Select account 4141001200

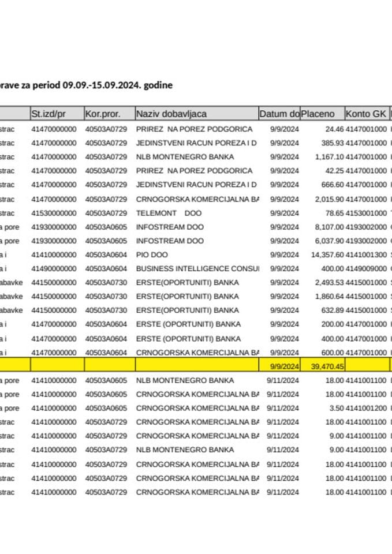coord(366,408)
